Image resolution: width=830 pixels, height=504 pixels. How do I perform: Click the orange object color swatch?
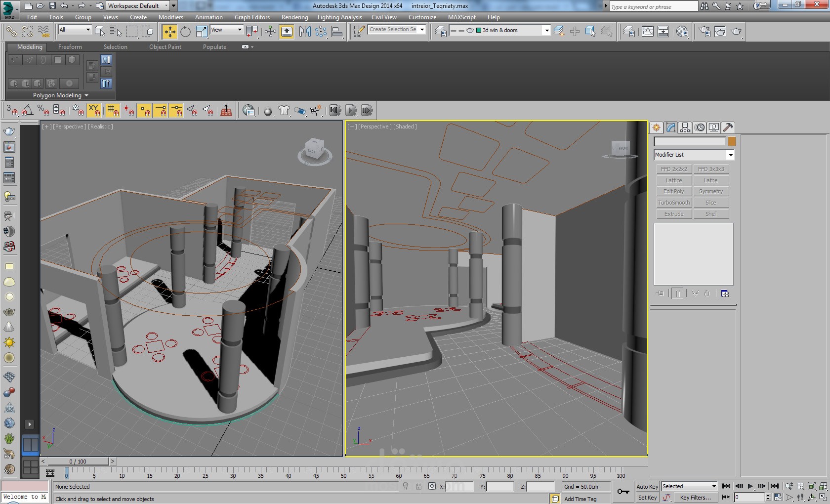pyautogui.click(x=732, y=142)
